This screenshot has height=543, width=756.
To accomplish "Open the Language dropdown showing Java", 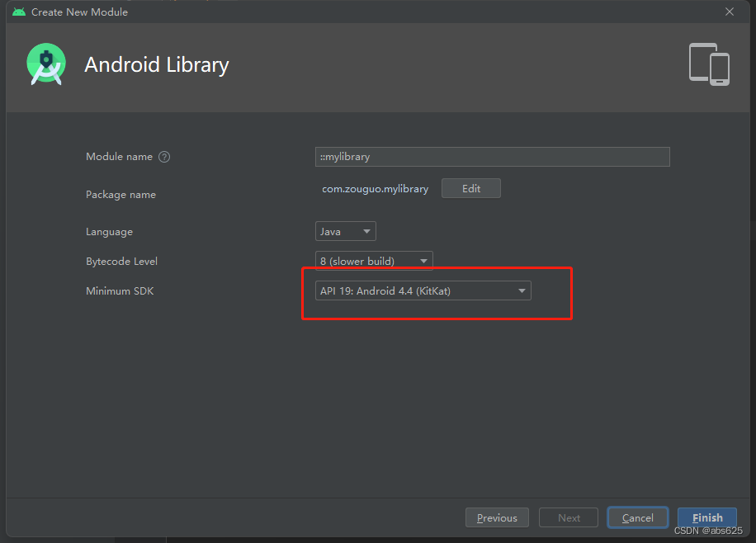I will tap(346, 232).
